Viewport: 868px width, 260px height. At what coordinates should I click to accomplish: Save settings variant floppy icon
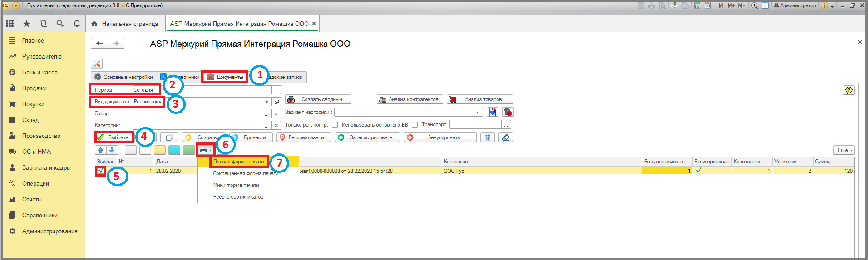pyautogui.click(x=492, y=112)
